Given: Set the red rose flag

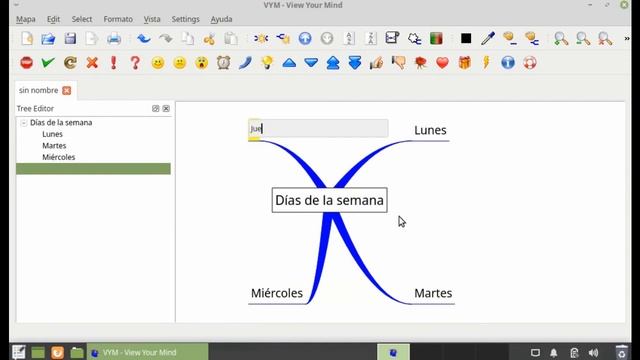Looking at the screenshot, I should [420, 63].
